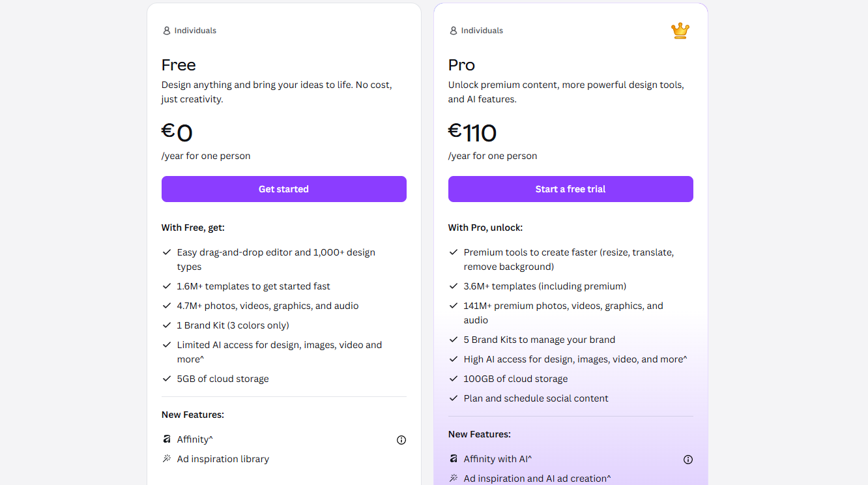868x485 pixels.
Task: Click the person icon above Free heading
Action: pyautogui.click(x=166, y=31)
